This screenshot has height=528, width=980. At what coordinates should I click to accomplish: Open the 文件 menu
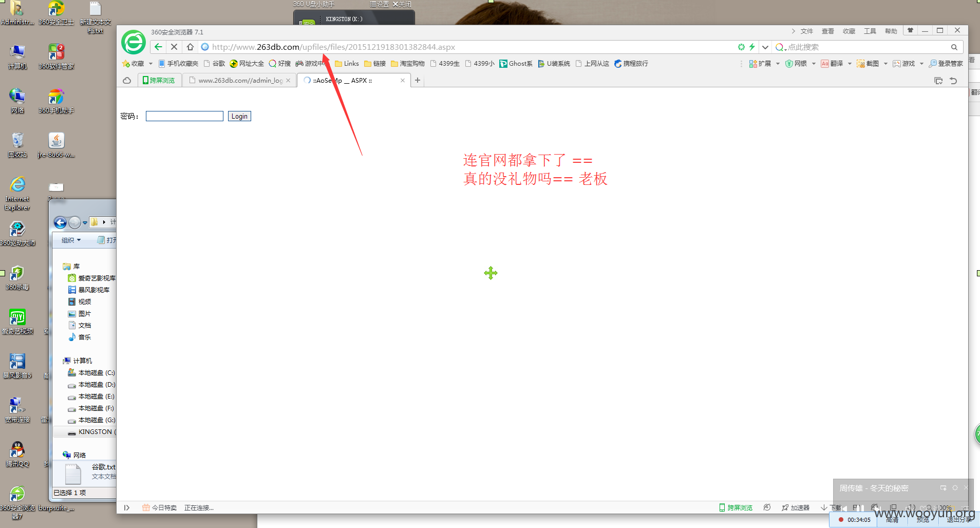point(807,31)
